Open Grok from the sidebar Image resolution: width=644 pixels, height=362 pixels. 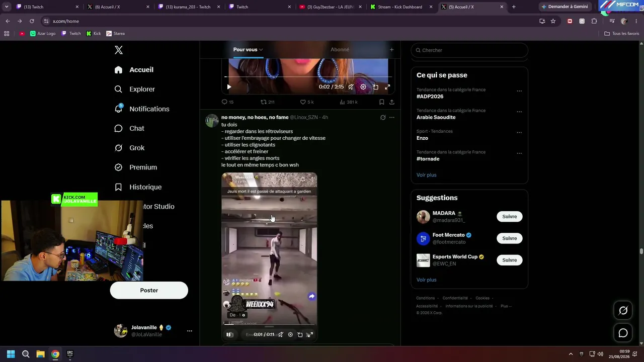(x=129, y=148)
